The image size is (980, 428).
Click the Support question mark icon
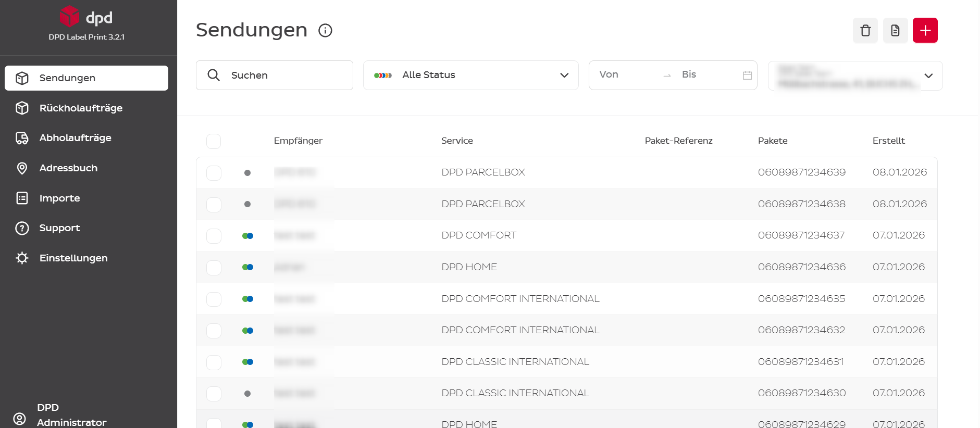[22, 228]
